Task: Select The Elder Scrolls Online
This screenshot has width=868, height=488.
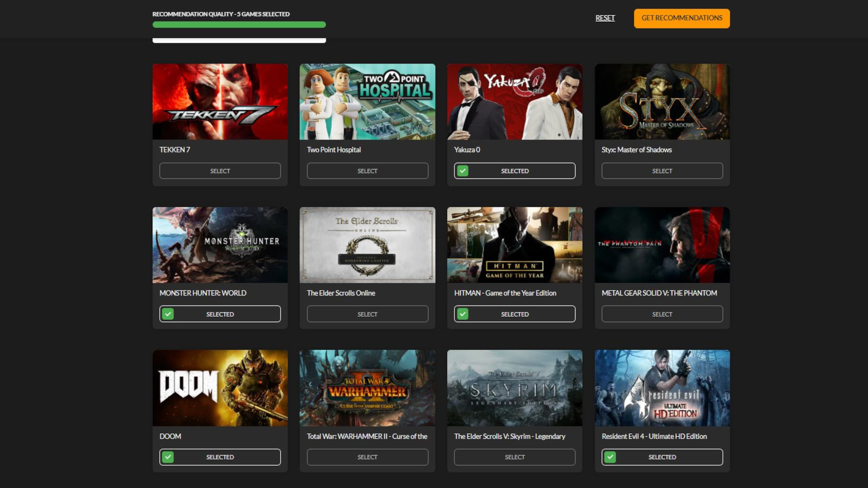Action: point(368,314)
